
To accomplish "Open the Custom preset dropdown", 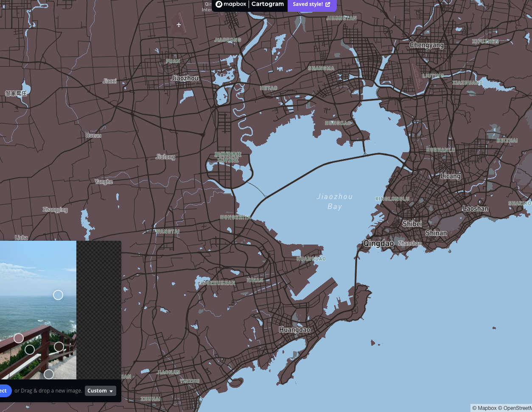I will [100, 390].
